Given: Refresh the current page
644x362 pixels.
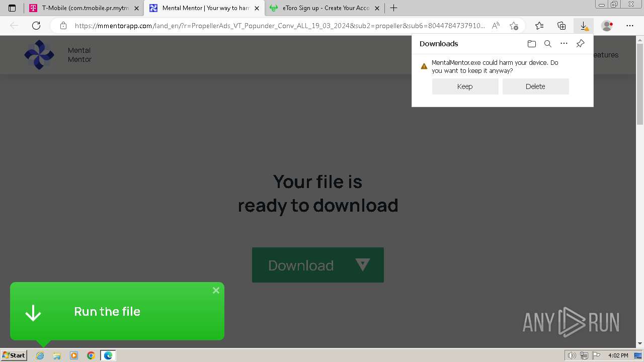Looking at the screenshot, I should [x=36, y=26].
